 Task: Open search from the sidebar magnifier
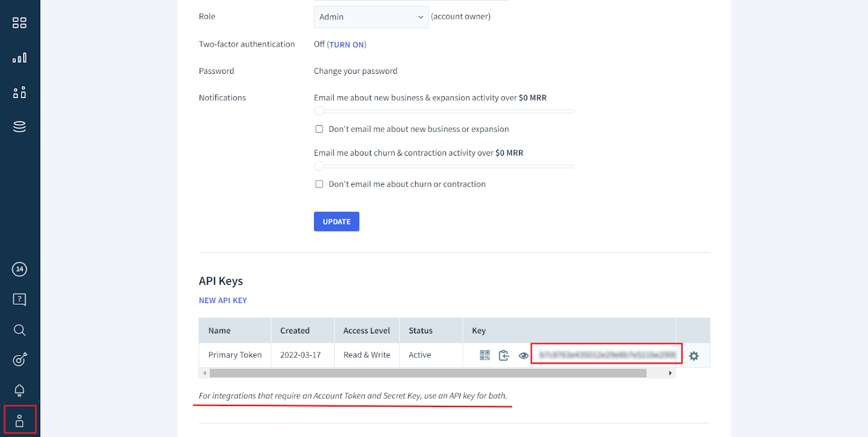tap(20, 330)
